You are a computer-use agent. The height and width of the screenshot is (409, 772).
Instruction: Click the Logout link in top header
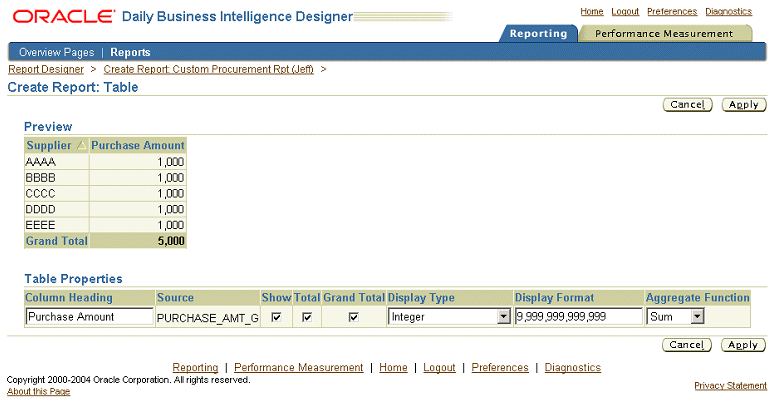click(625, 11)
